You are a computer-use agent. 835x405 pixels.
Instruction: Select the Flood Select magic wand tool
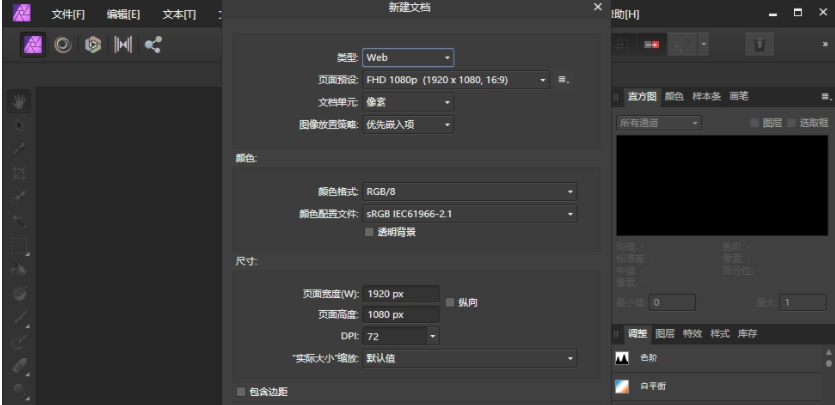(20, 221)
